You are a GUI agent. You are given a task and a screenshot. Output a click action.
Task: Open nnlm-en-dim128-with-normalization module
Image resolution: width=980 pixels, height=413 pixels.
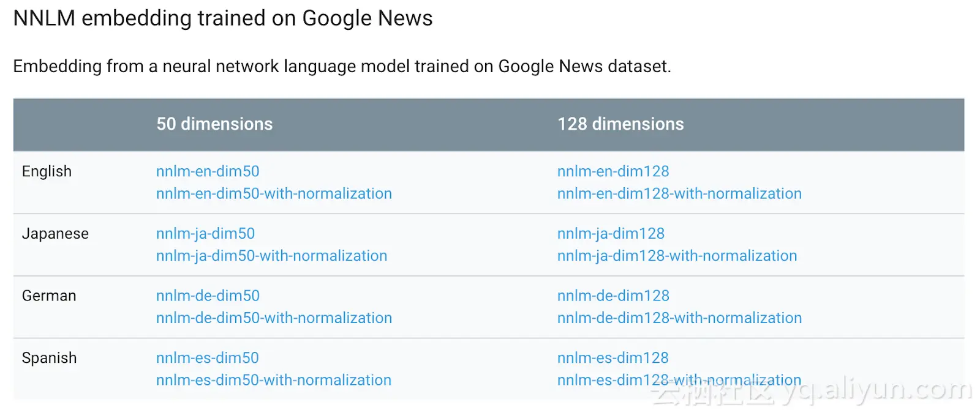(x=679, y=193)
